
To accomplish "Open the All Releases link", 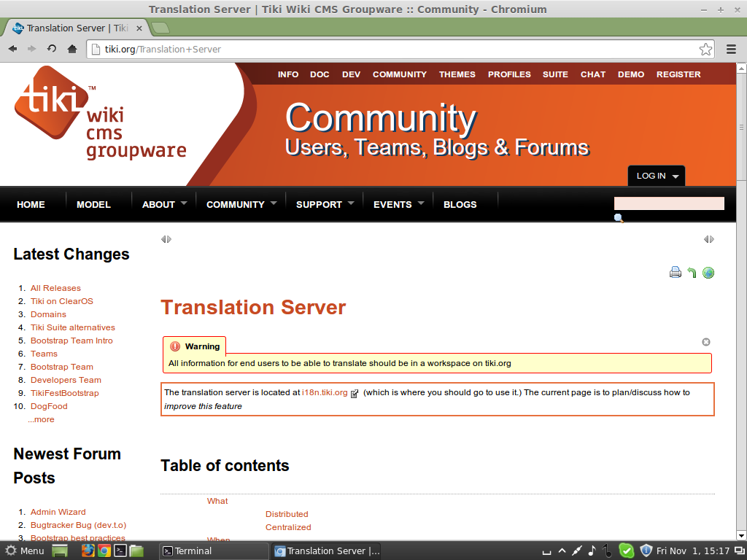I will 55,288.
